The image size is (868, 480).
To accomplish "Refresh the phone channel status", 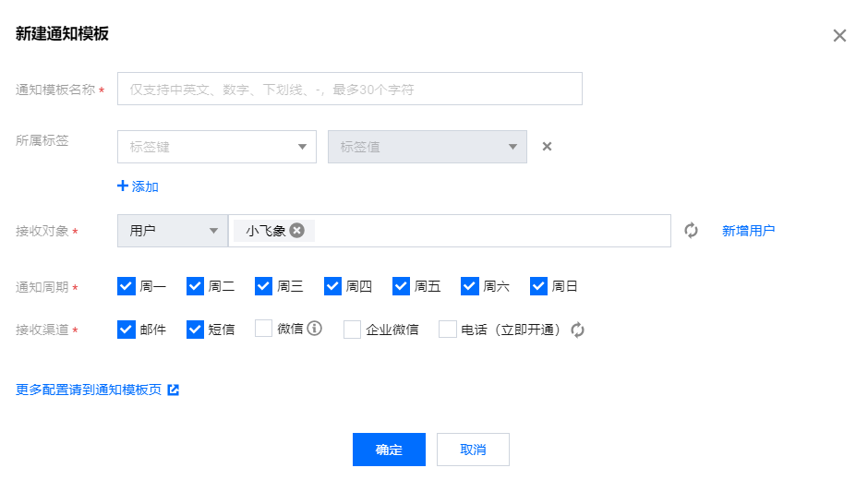I will pyautogui.click(x=577, y=330).
